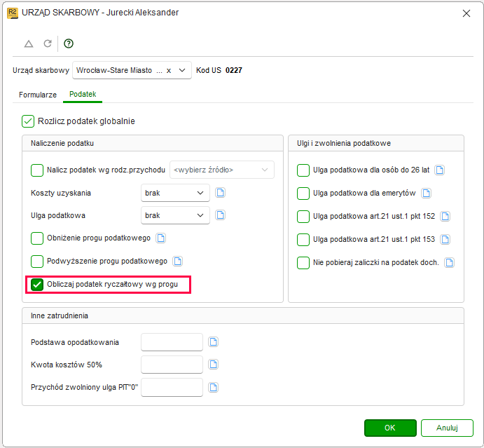
Task: Check Obniżenie progu podatkowego
Action: 37,238
